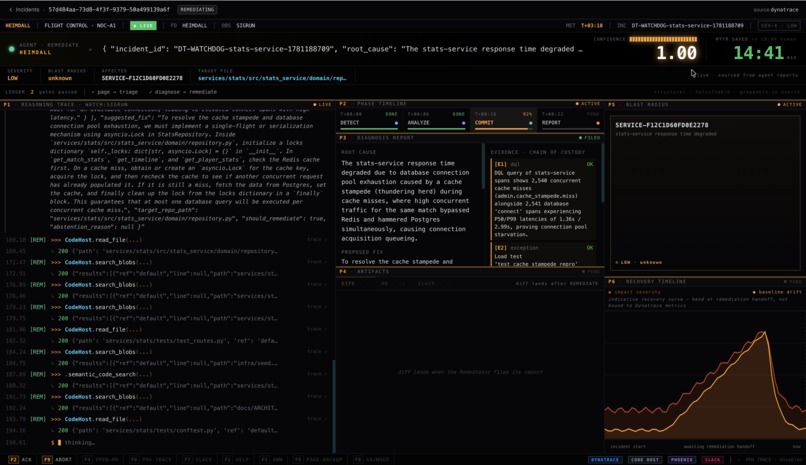
Task: Click the DT-WATCHDOG-stats-service incident ID
Action: click(x=687, y=25)
